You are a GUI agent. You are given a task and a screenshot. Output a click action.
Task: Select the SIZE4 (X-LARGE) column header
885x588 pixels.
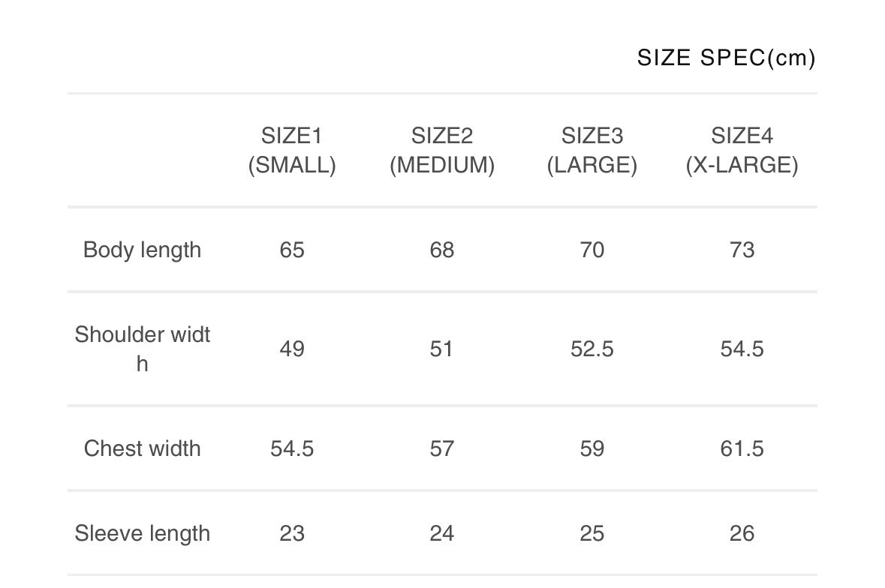[742, 151]
